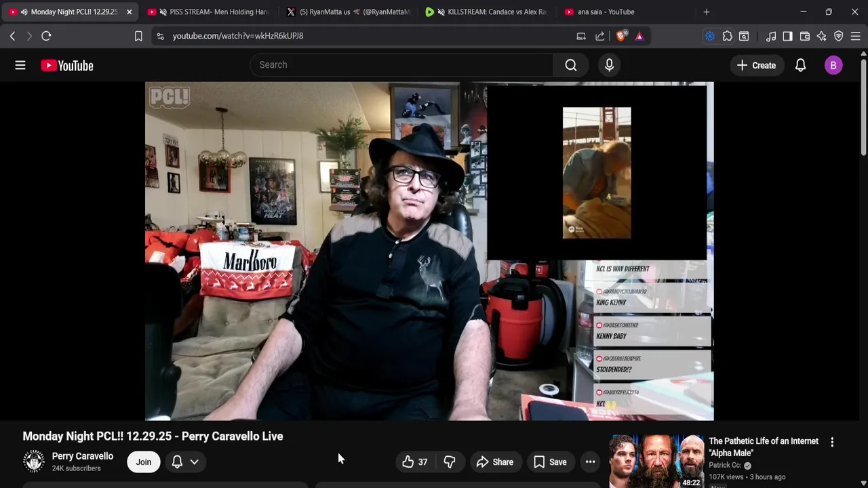Toggle the browser sidebar panel
Image resolution: width=868 pixels, height=488 pixels.
[787, 36]
